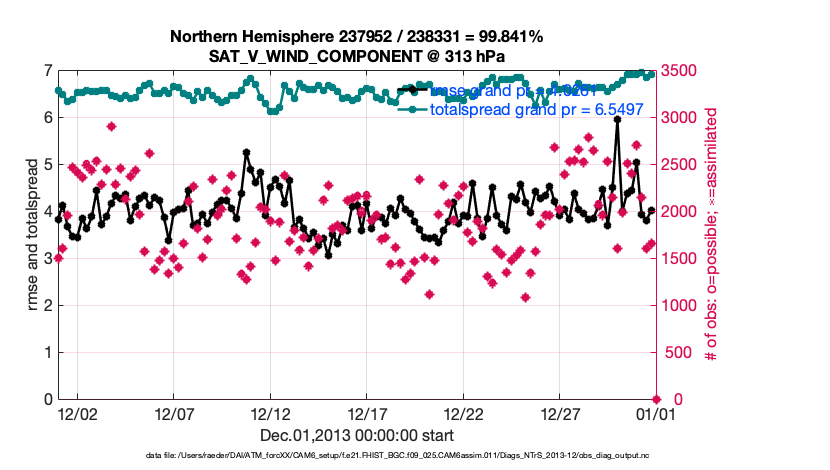This screenshot has height=470, width=830.
Task: Select the SAT_V_WIND_COMPONENT @ 313 hPa subtitle
Action: pos(356,56)
